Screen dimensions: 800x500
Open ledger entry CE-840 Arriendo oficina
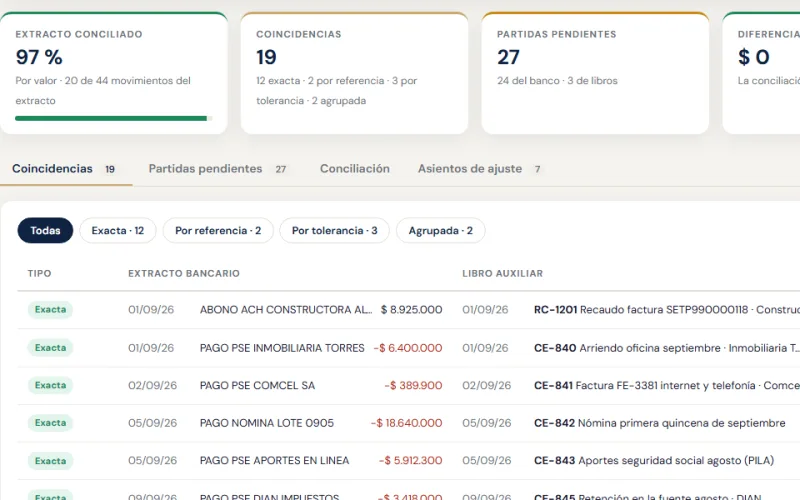[x=667, y=348]
